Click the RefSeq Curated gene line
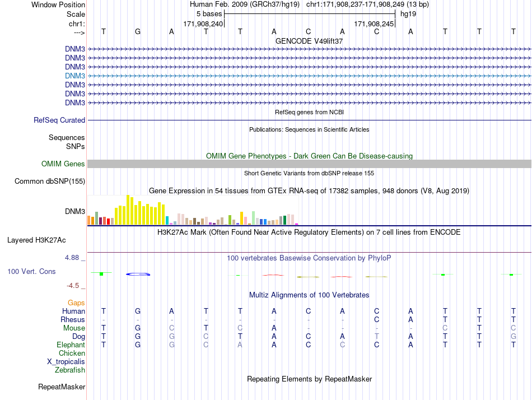The width and height of the screenshot is (532, 400). [x=309, y=120]
